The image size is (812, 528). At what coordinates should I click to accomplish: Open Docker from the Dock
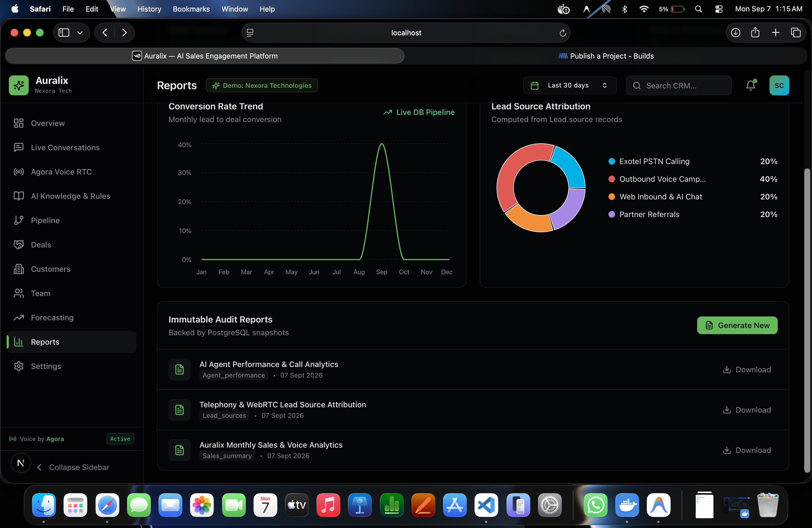pos(627,505)
